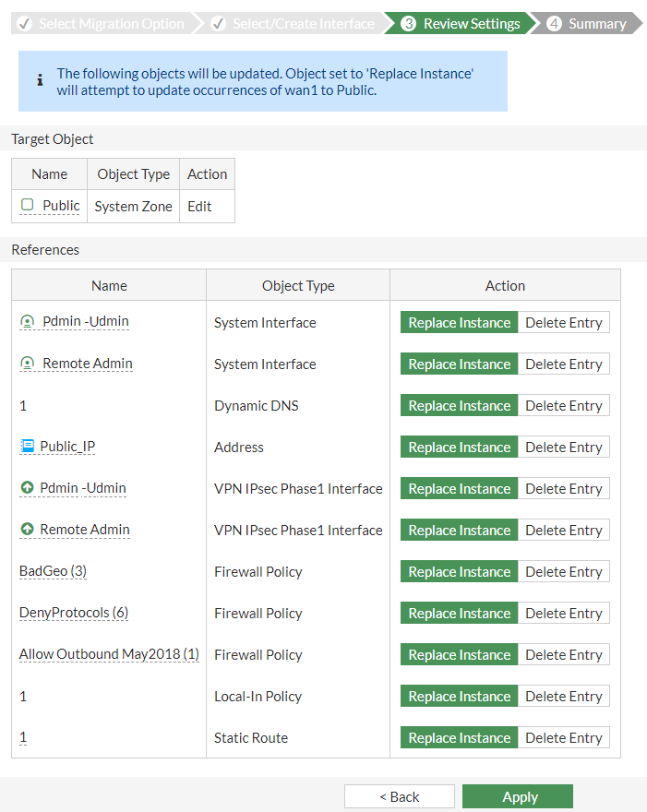
Task: Open the DenyProtocols (6) policy link
Action: pos(74,613)
